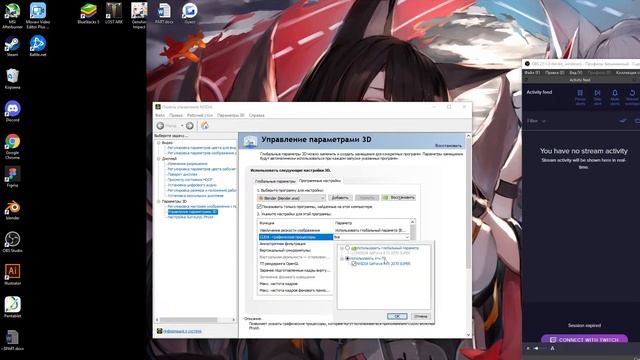Select Изменение разрешения tree item

187,164
